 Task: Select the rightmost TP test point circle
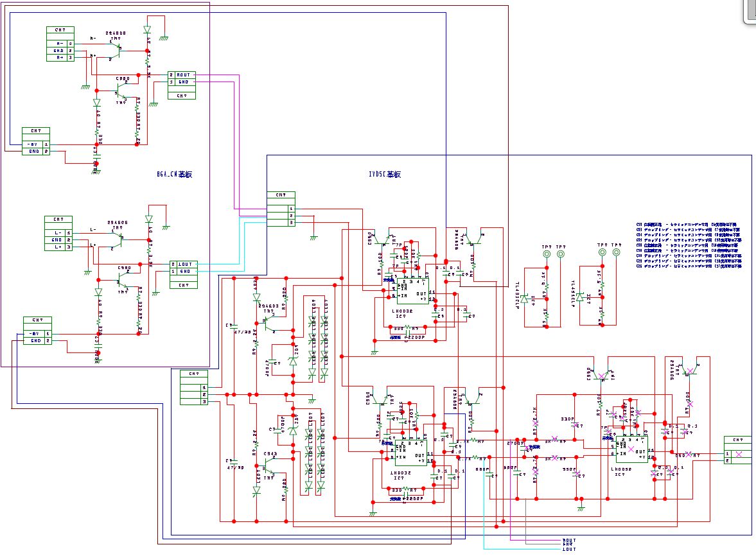tap(617, 253)
